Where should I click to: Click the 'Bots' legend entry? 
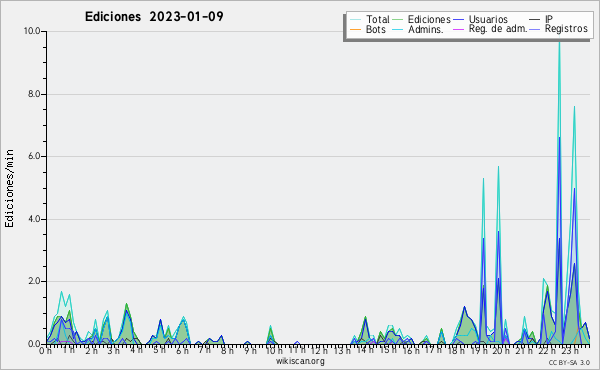[375, 29]
